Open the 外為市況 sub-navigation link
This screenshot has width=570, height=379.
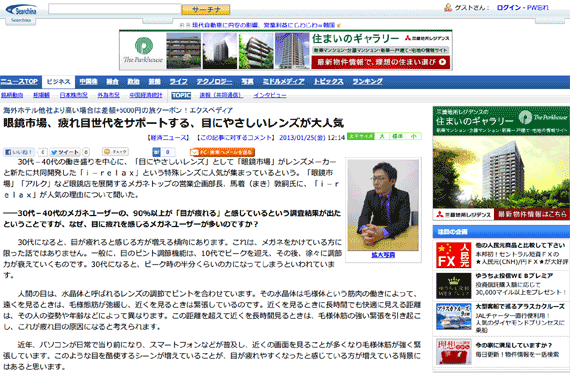coord(108,95)
